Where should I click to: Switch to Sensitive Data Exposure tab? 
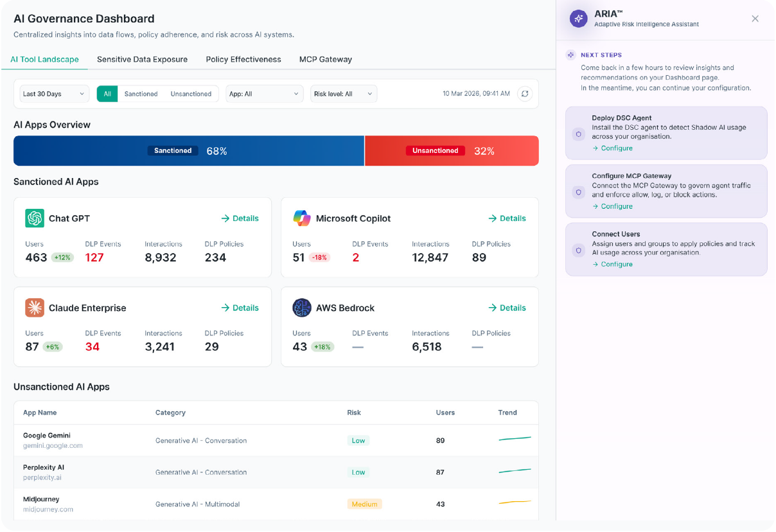(143, 59)
